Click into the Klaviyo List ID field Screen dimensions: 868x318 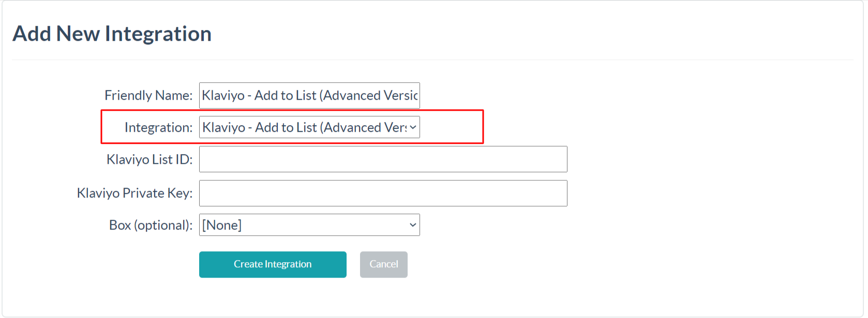coord(383,159)
